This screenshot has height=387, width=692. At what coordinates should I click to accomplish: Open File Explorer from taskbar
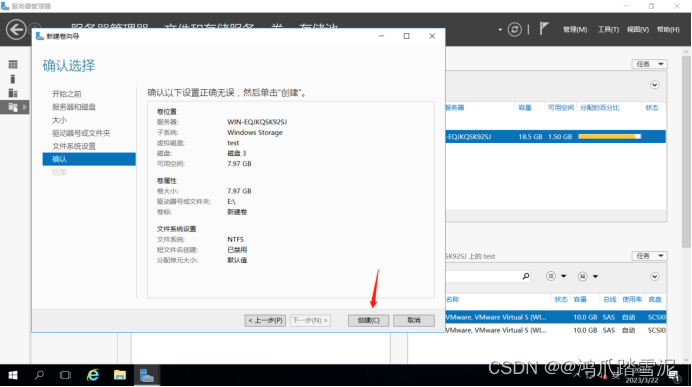(120, 375)
